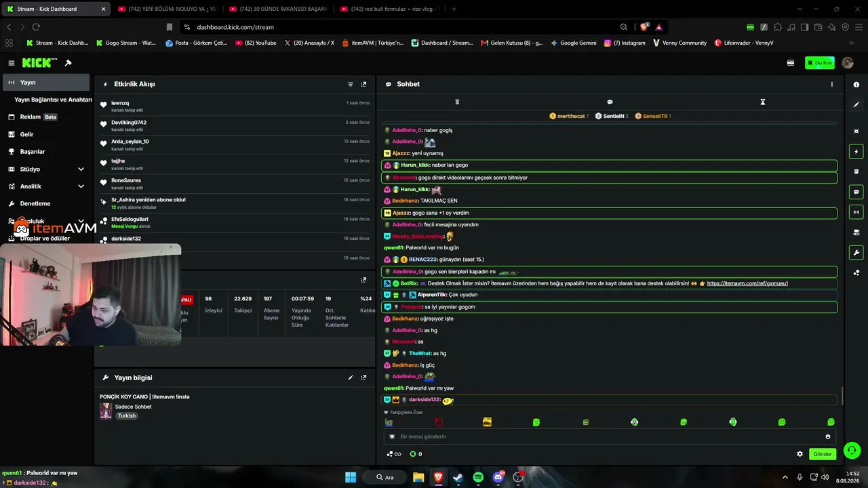
Task: Open Steam from the taskbar
Action: [458, 477]
